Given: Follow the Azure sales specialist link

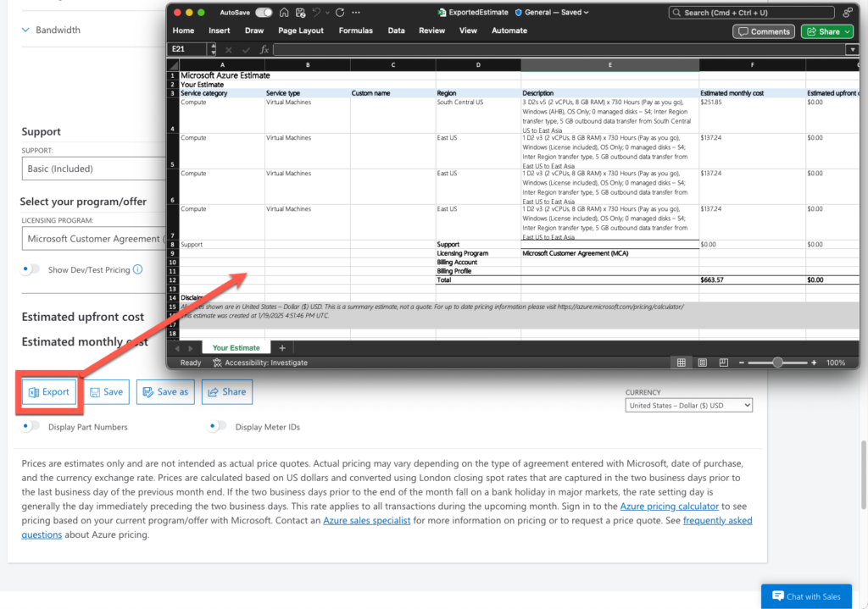Looking at the screenshot, I should pyautogui.click(x=366, y=521).
